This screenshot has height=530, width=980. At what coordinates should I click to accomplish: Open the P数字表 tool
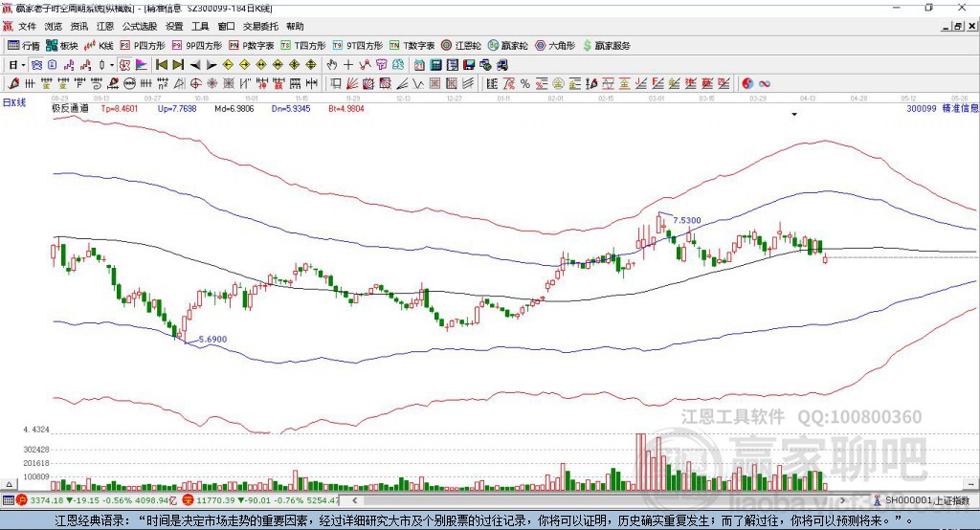tap(252, 46)
